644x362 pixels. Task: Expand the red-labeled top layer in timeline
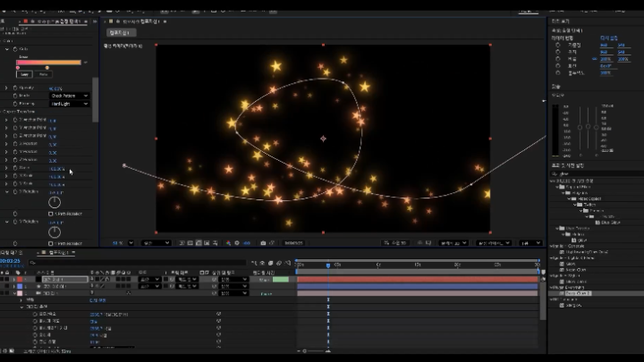pyautogui.click(x=14, y=280)
